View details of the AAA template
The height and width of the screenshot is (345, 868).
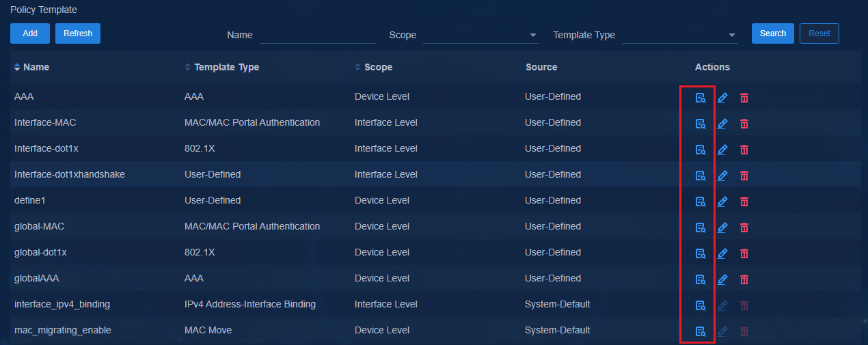click(x=700, y=98)
